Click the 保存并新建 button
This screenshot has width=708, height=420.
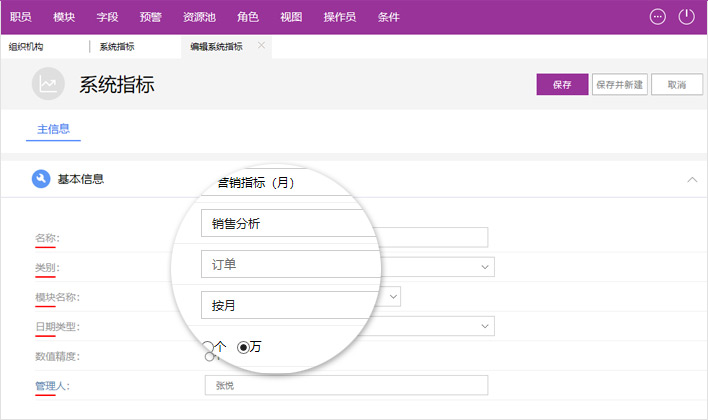tap(619, 85)
